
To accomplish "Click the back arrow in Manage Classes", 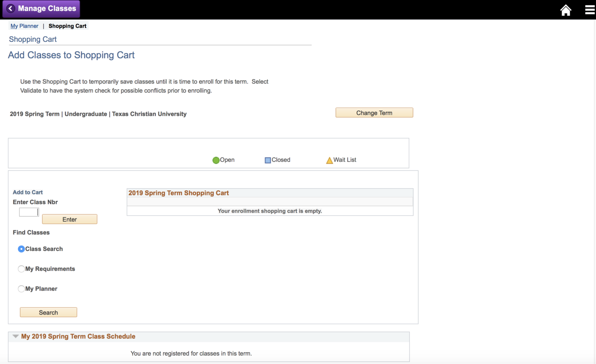I will pos(11,9).
